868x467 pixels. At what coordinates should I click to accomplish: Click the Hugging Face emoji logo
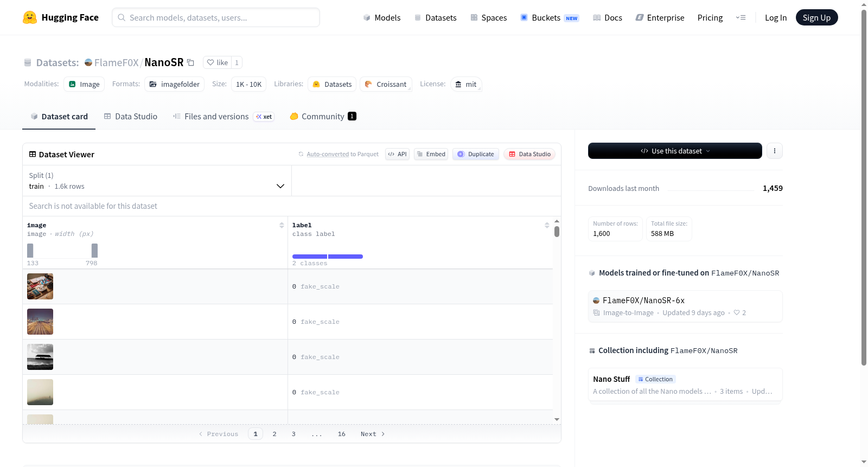pos(30,17)
